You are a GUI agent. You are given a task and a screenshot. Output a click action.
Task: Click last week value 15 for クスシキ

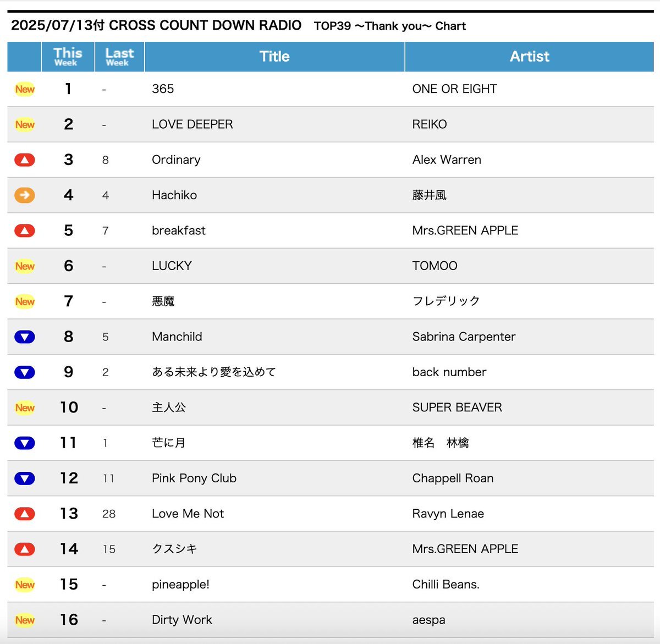coord(109,549)
